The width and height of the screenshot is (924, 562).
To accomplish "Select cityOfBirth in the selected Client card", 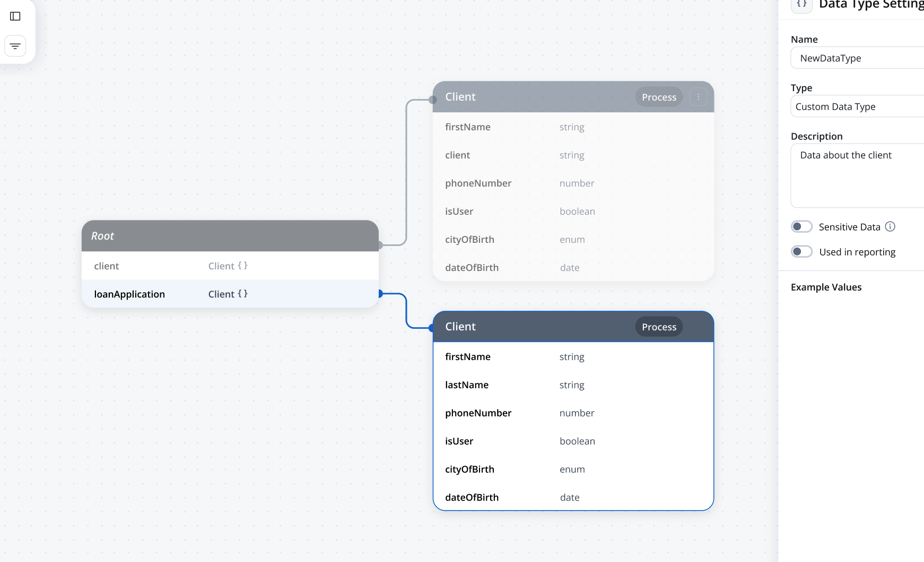I will (x=573, y=469).
